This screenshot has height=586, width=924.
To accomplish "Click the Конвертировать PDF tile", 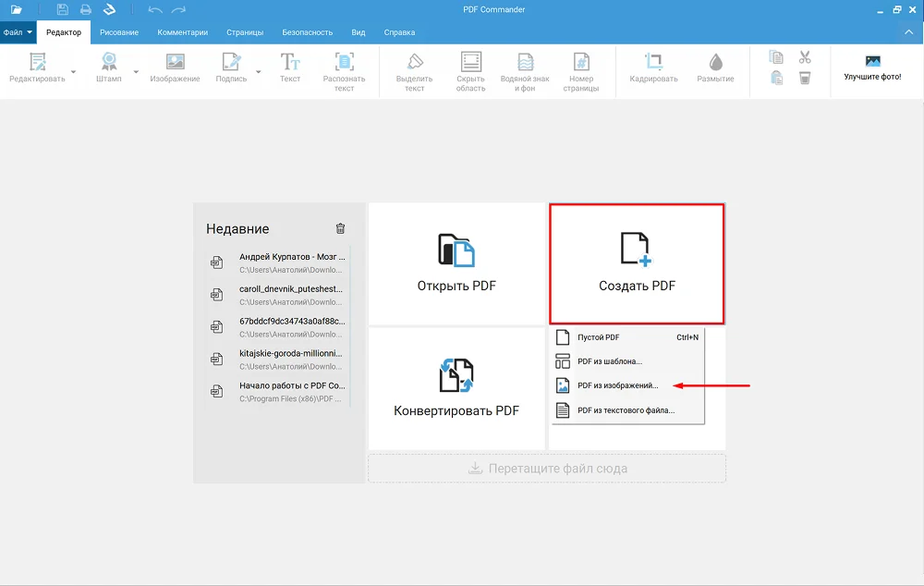I will (456, 388).
